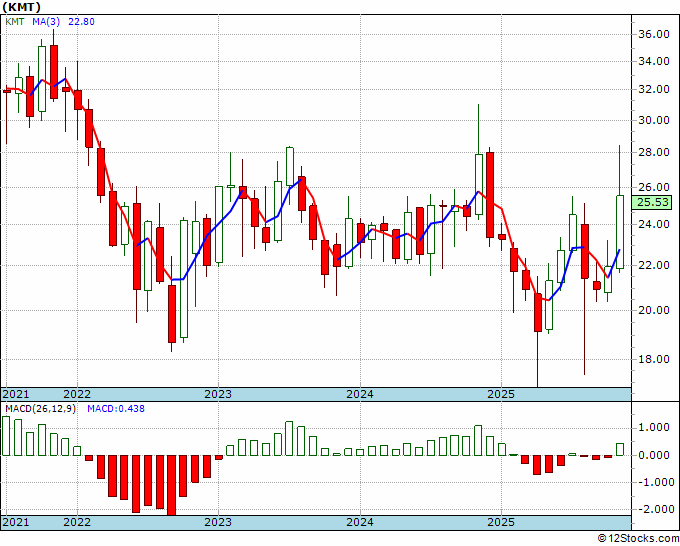Click the 24.00 price axis label
This screenshot has width=680, height=546.
tap(654, 224)
